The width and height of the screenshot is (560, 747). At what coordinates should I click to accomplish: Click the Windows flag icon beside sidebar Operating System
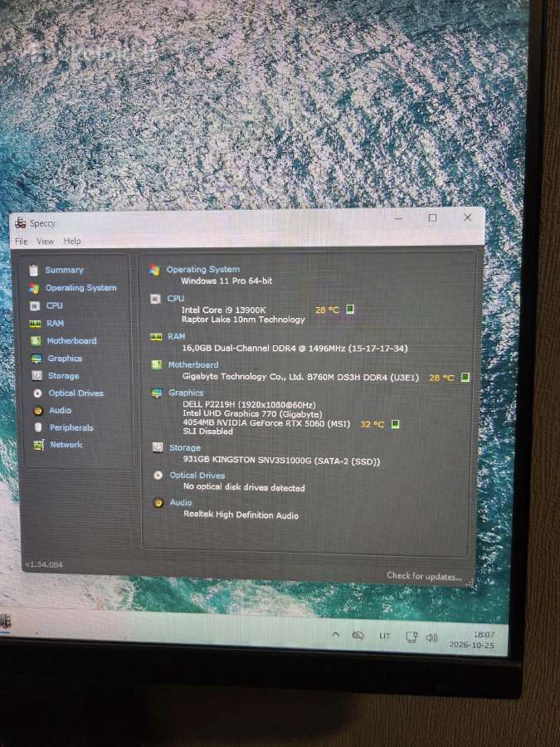[34, 288]
